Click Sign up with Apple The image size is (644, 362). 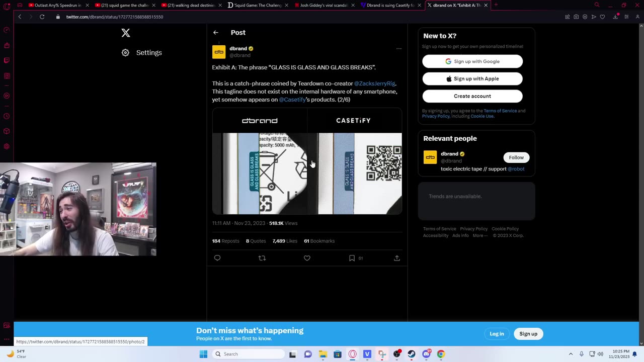tap(472, 78)
